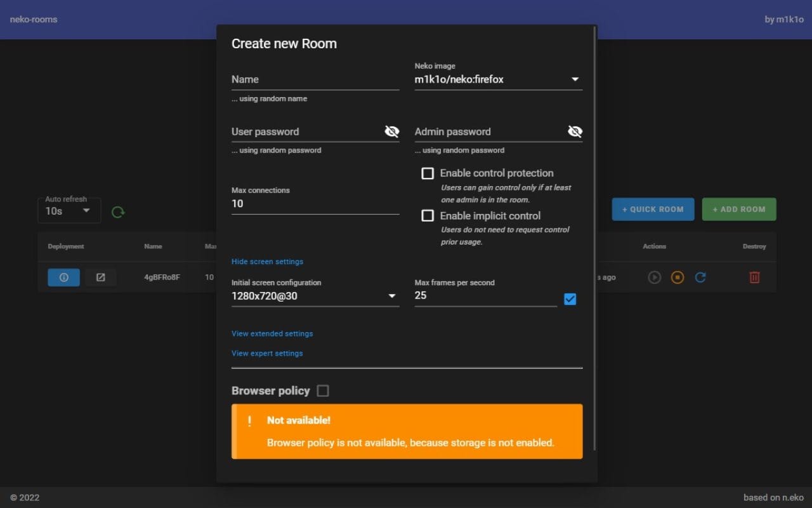This screenshot has height=508, width=812.
Task: Click the ADD ROOM button
Action: tap(738, 209)
